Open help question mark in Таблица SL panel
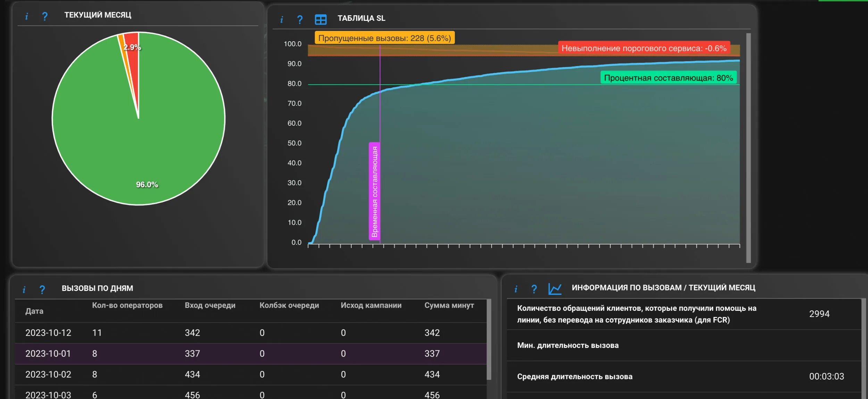Screen dimensions: 868x399 pyautogui.click(x=300, y=19)
